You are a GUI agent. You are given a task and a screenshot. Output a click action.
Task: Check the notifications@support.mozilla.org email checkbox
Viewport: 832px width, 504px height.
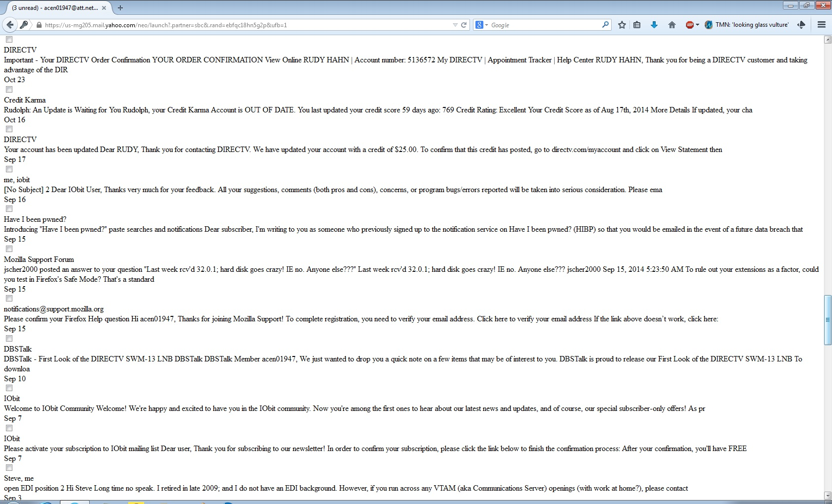(x=9, y=299)
